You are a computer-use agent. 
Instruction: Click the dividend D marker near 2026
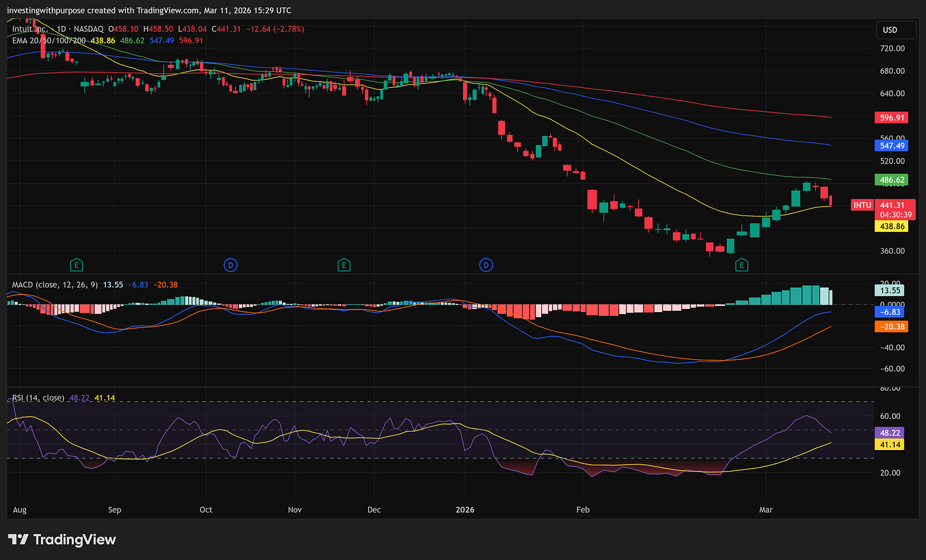(486, 265)
